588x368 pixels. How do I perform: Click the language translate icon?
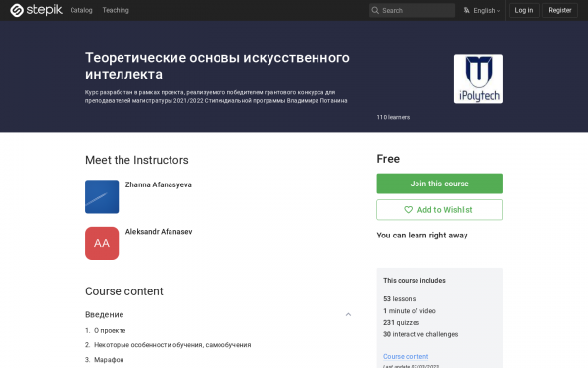466,10
